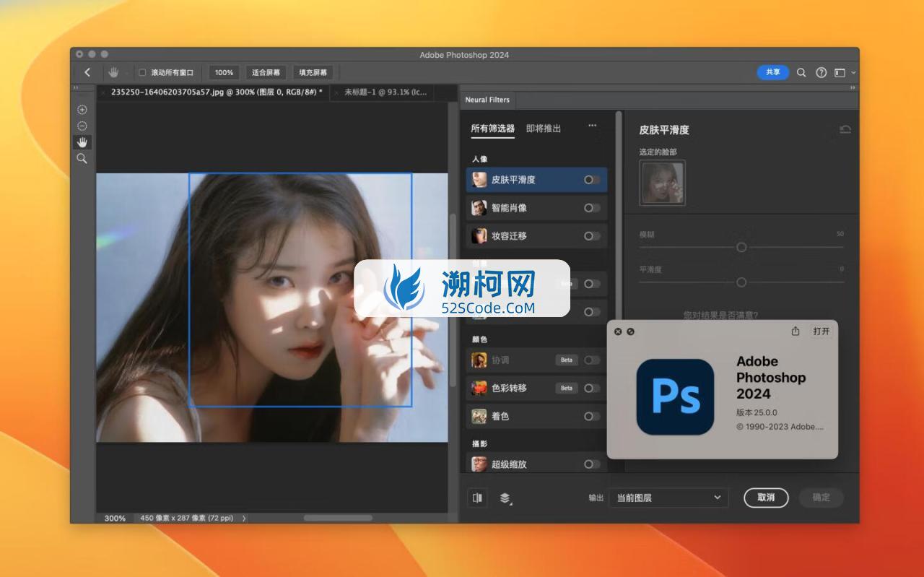Click the 着色 filter thumbnail icon

(x=479, y=416)
